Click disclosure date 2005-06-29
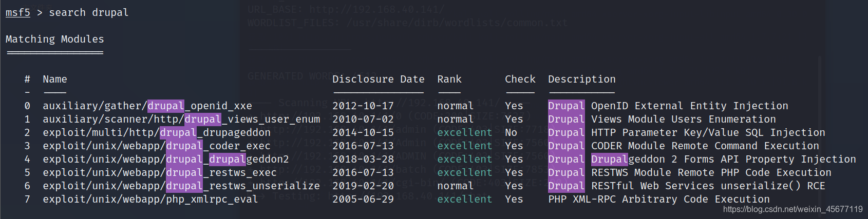The image size is (868, 219). (x=363, y=199)
